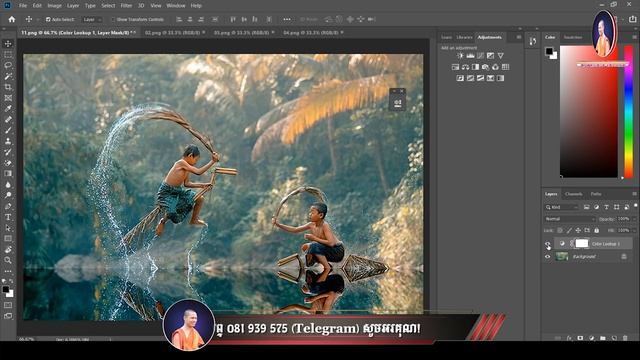Image resolution: width=640 pixels, height=360 pixels.
Task: Click the Opacity value field
Action: pyautogui.click(x=624, y=219)
